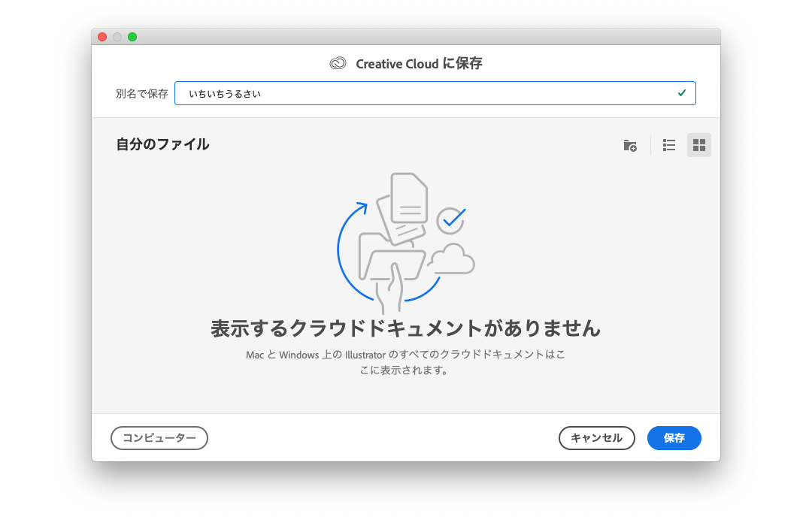Click the Mac と Windows description text
This screenshot has height=517, width=812.
[405, 362]
